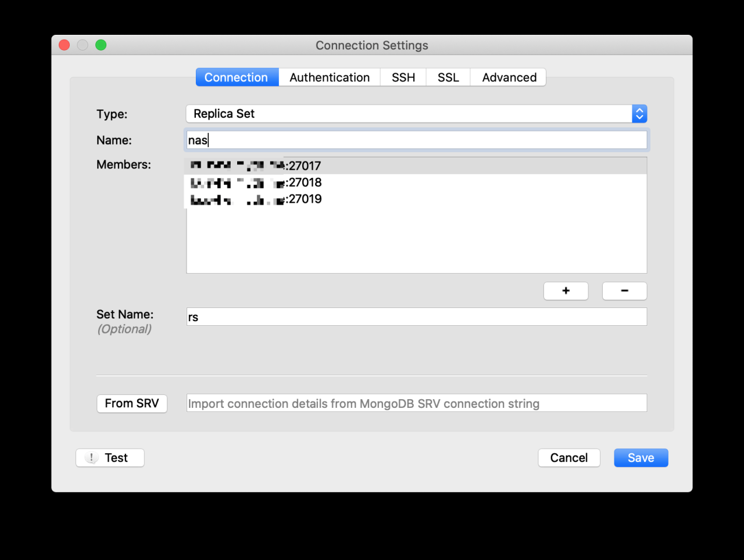Focus the SRV connection string field
Image resolution: width=744 pixels, height=560 pixels.
pyautogui.click(x=416, y=403)
